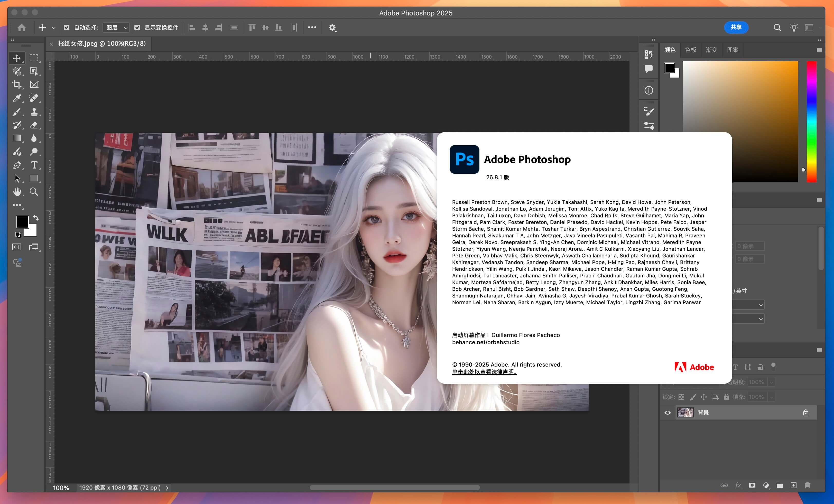
Task: Swap foreground and background colors arrow
Action: pos(36,218)
